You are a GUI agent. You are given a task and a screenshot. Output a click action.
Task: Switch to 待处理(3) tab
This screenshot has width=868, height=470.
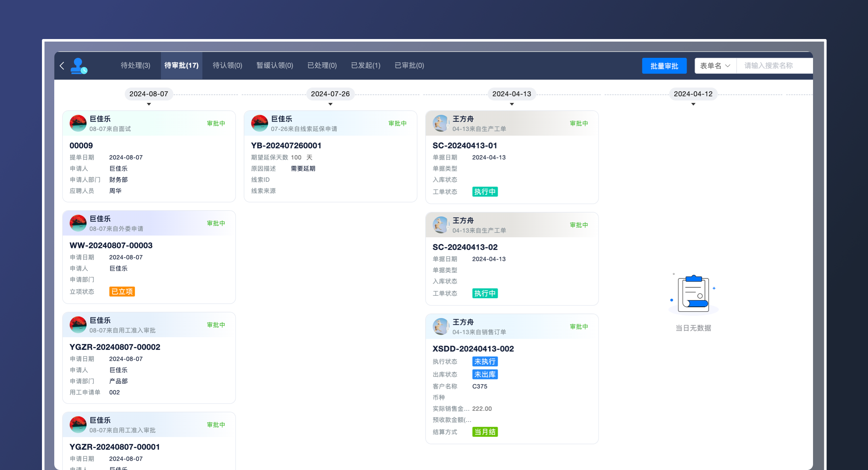pos(135,65)
